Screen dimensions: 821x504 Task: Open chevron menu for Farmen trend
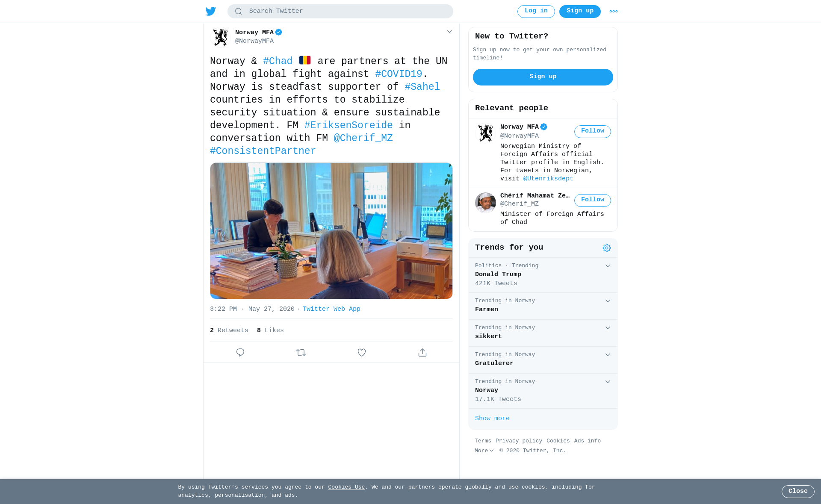click(608, 301)
